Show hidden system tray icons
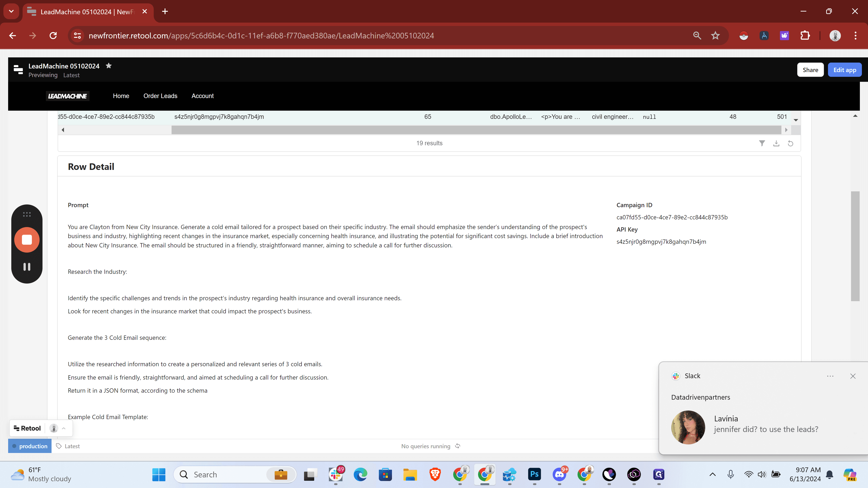Viewport: 868px width, 488px height. pos(712,474)
